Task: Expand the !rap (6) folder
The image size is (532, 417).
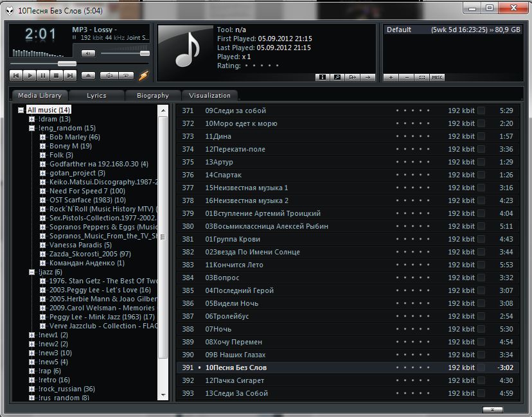Action: (31, 371)
